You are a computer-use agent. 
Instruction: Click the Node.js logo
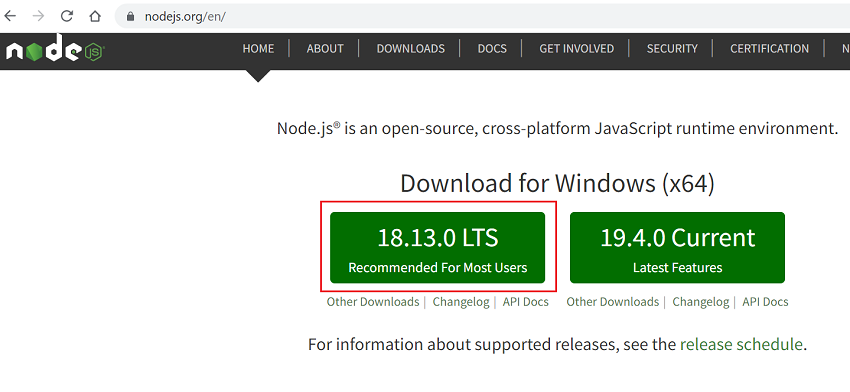(55, 49)
